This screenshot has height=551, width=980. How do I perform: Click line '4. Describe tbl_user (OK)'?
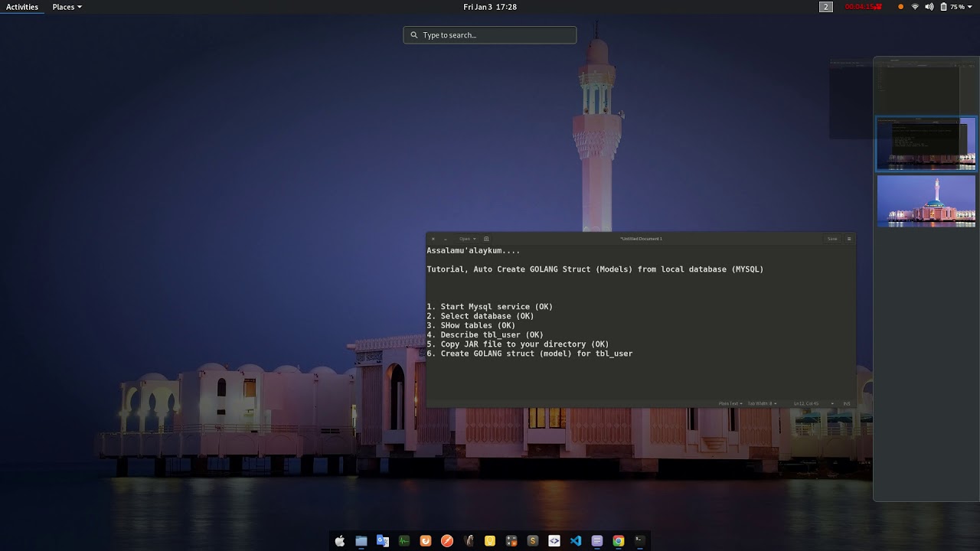pyautogui.click(x=485, y=335)
